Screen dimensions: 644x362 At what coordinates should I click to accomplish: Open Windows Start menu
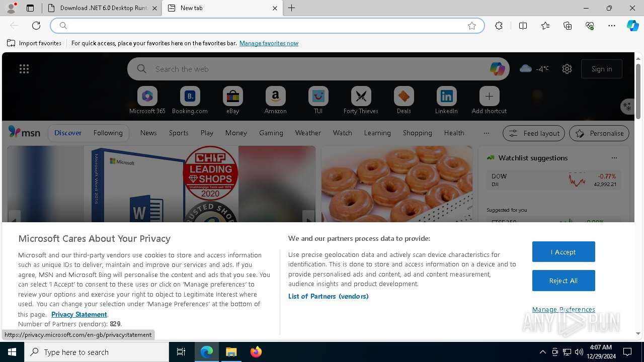pyautogui.click(x=12, y=352)
